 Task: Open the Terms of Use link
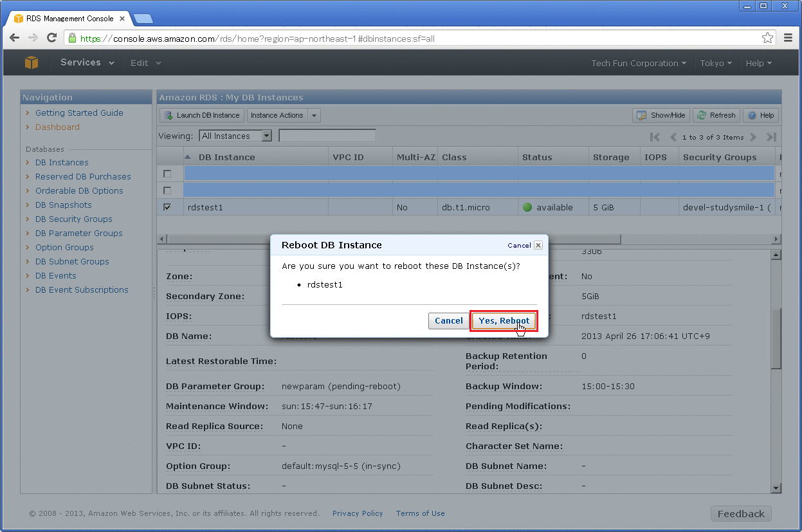point(420,513)
